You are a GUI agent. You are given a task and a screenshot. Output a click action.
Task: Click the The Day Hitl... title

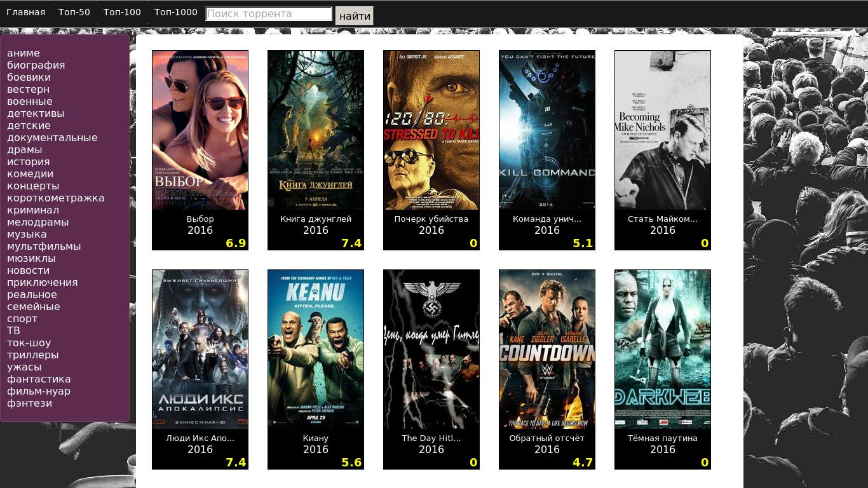tap(431, 438)
